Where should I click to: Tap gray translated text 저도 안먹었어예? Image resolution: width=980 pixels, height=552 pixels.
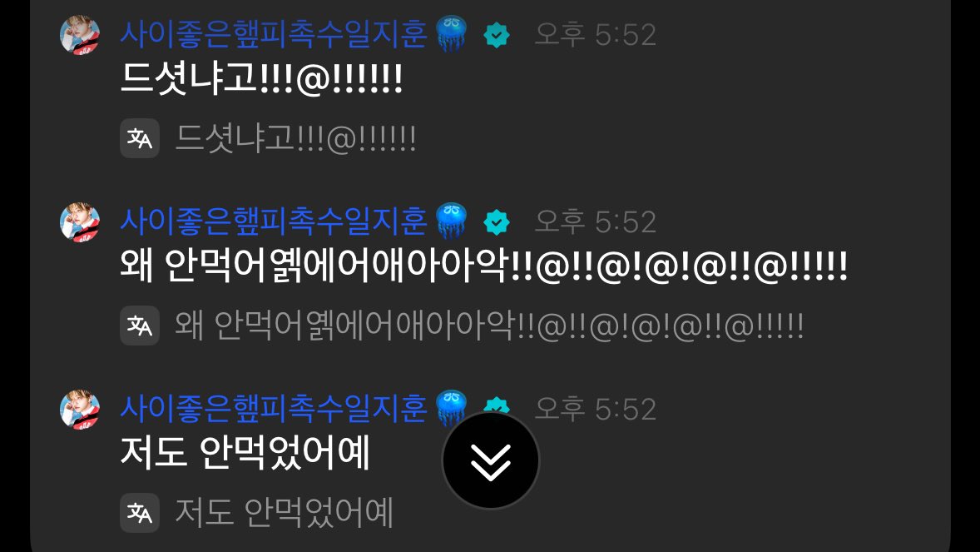pos(285,513)
